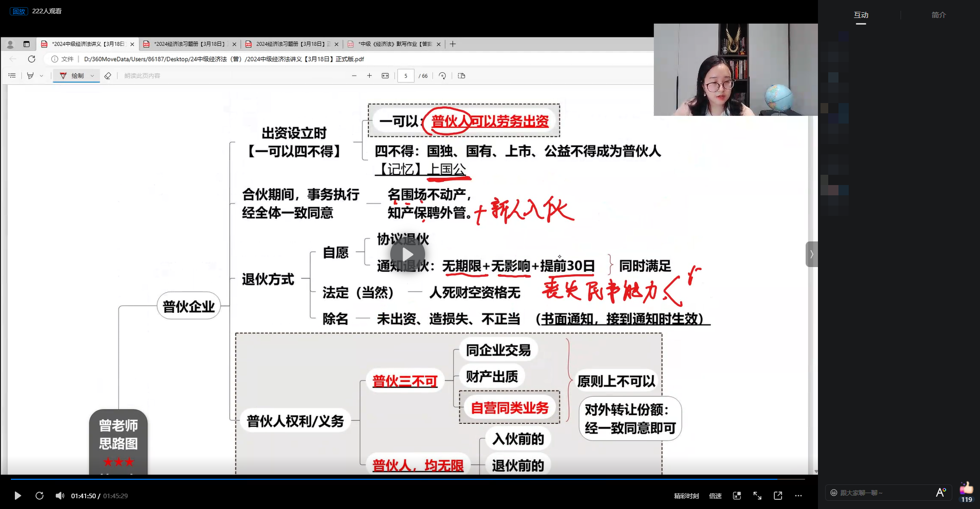
Task: Click the colorful font style icon in chat
Action: [x=941, y=493]
